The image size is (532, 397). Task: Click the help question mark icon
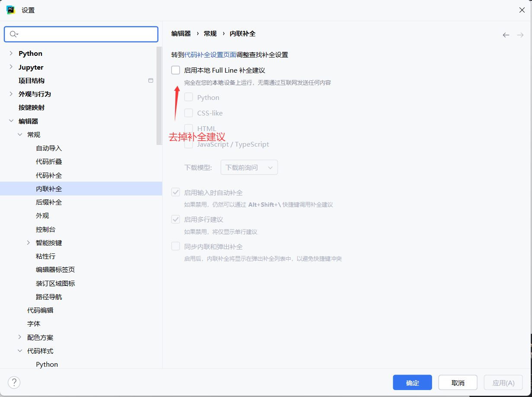pos(14,382)
